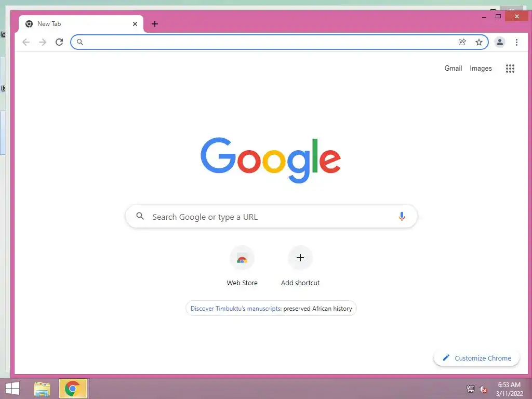Start voice search with microphone icon

coord(402,217)
